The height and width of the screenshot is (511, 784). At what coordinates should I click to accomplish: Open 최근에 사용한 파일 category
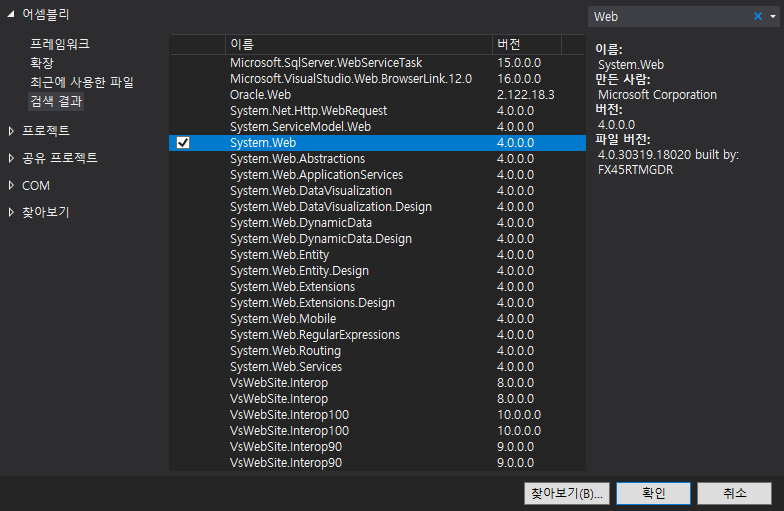[x=82, y=82]
